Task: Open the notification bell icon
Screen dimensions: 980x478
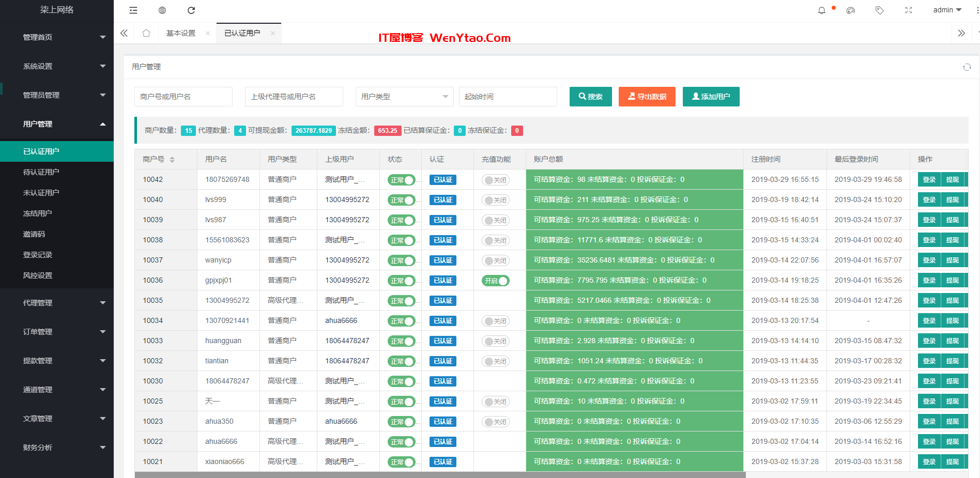Action: [x=822, y=10]
